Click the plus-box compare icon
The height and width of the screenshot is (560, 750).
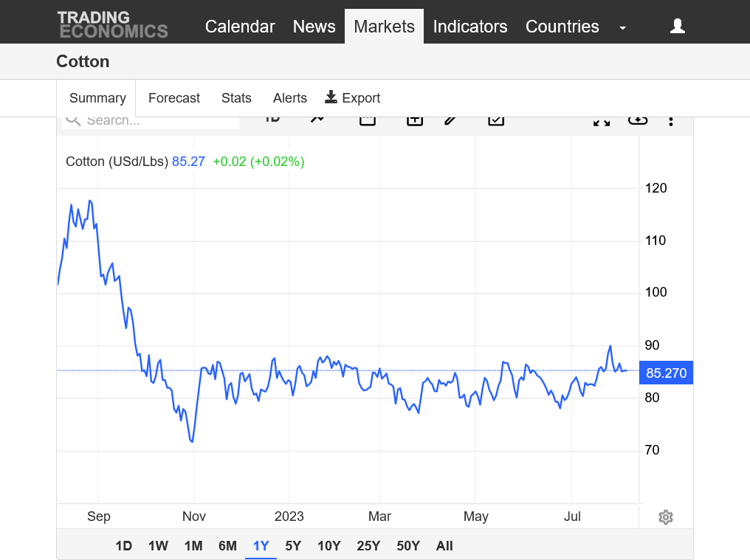[x=415, y=120]
